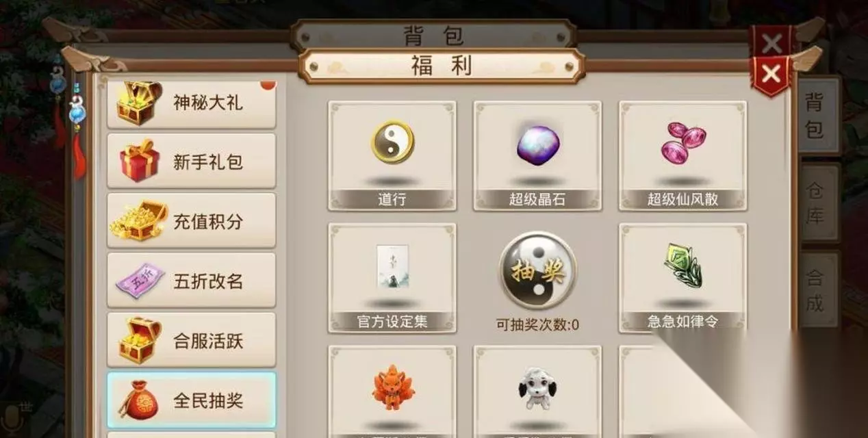The width and height of the screenshot is (868, 438).
Task: Select the 全民抽奖 red pouch entry
Action: tap(192, 400)
